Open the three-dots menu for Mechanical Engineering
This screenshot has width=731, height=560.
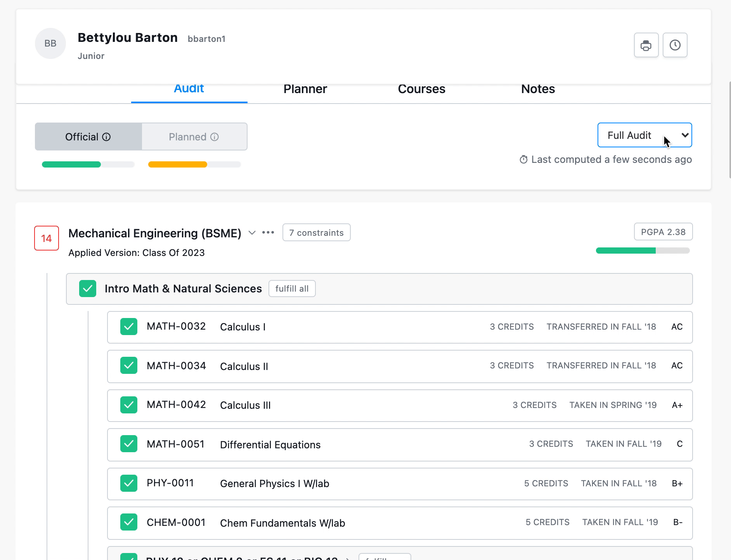(x=268, y=233)
